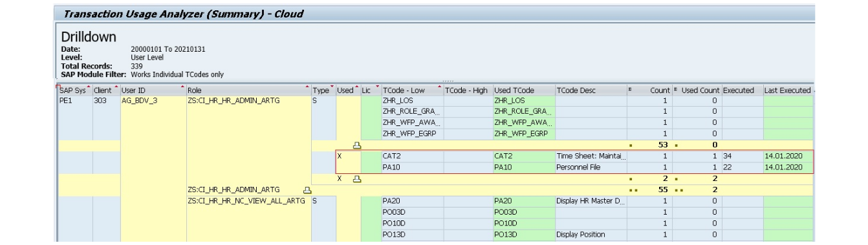
Task: Click the date range 20000101 To 20210131
Action: (x=168, y=49)
